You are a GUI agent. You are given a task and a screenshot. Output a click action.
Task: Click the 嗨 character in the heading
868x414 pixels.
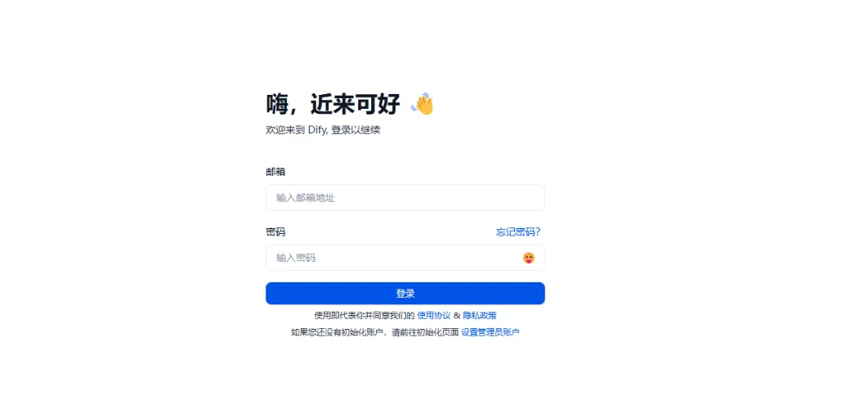pyautogui.click(x=277, y=104)
